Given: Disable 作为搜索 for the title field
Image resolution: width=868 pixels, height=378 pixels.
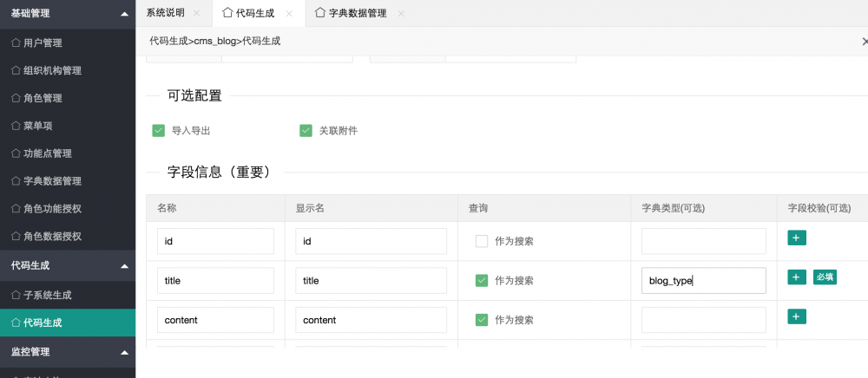Looking at the screenshot, I should point(482,281).
